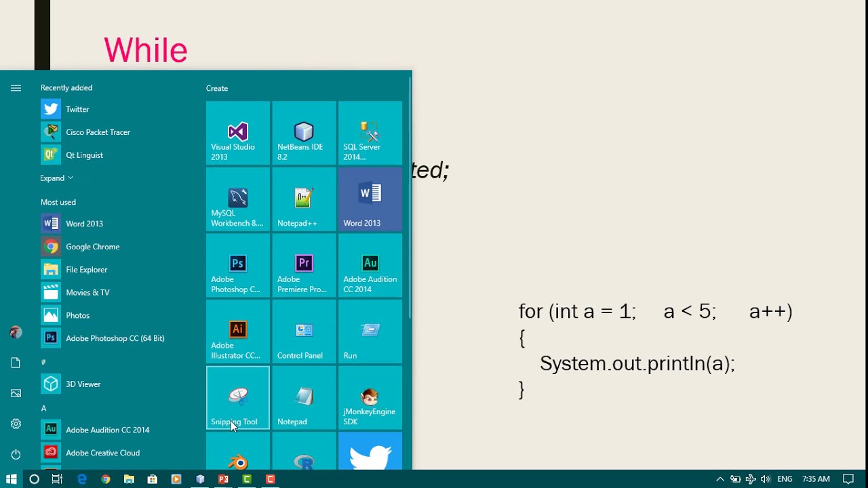
Task: Switch to PowerPoint on the taskbar
Action: click(223, 479)
